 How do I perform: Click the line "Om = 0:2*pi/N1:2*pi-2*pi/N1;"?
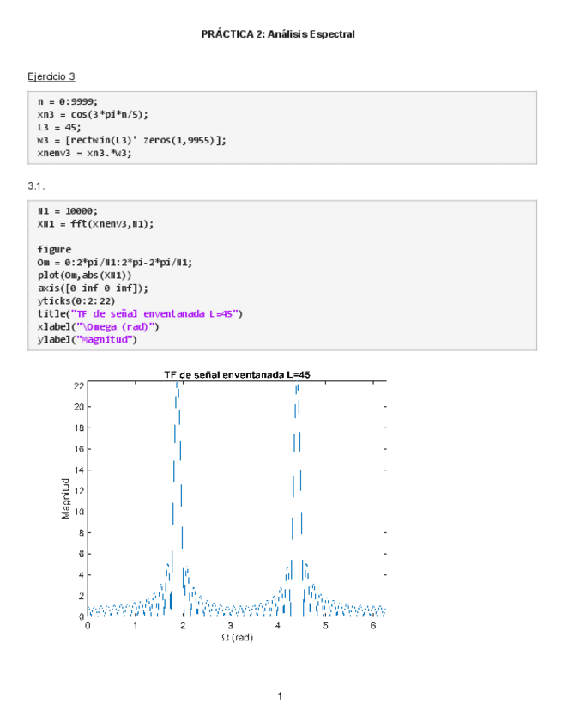tap(115, 263)
